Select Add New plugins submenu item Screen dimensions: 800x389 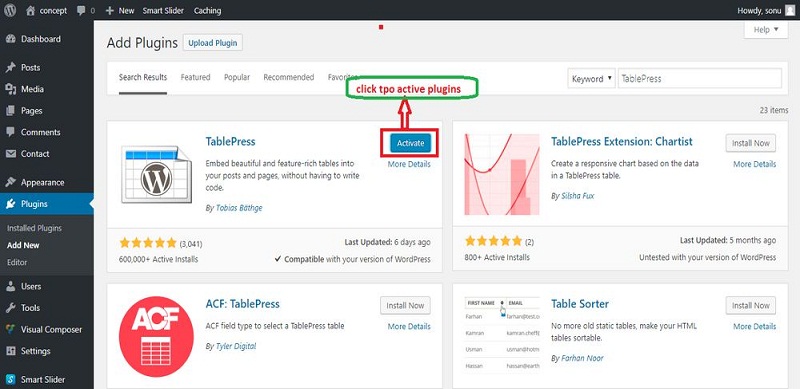coord(23,245)
